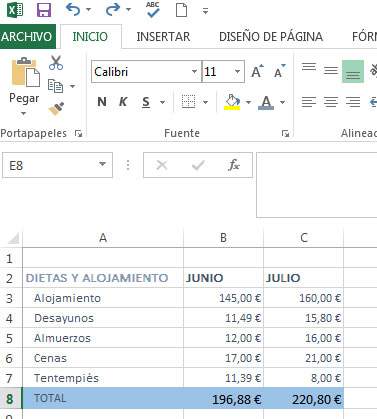Open the fill color palette arrow
The image size is (377, 419).
point(248,102)
